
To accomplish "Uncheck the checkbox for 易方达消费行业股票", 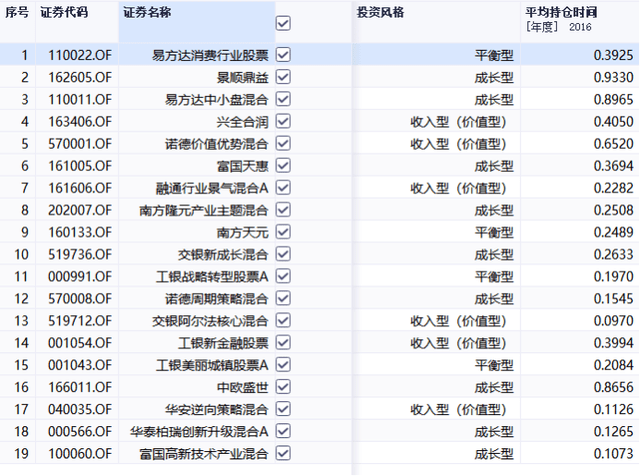I will pos(283,55).
